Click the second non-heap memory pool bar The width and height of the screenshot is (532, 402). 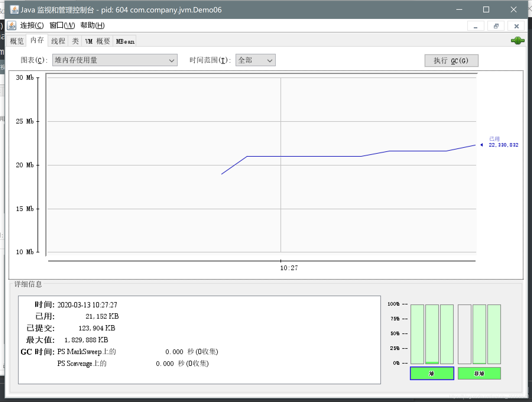pyautogui.click(x=479, y=334)
